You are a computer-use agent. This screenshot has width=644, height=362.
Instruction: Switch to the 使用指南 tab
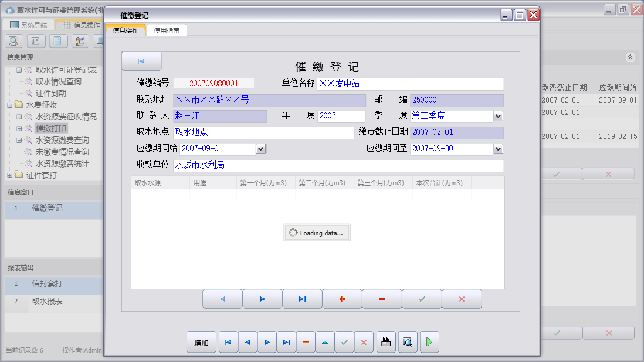pos(167,30)
